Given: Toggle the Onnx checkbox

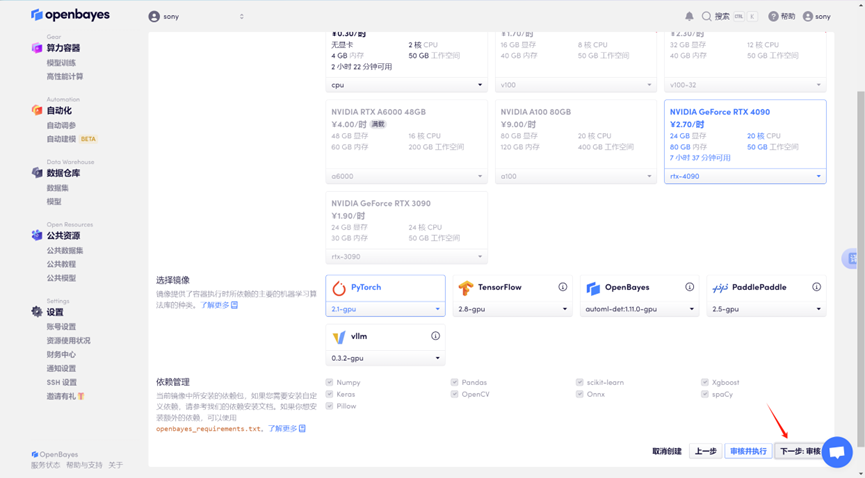Looking at the screenshot, I should (580, 394).
